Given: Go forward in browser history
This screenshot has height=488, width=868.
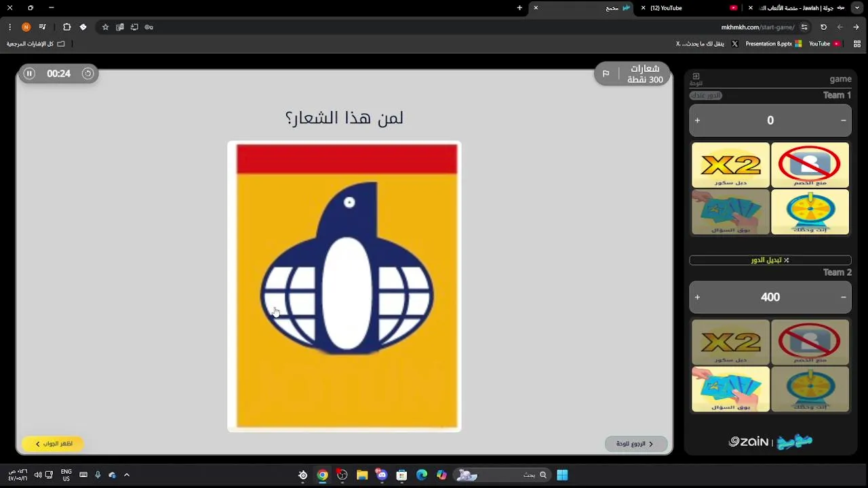Looking at the screenshot, I should pos(840,27).
